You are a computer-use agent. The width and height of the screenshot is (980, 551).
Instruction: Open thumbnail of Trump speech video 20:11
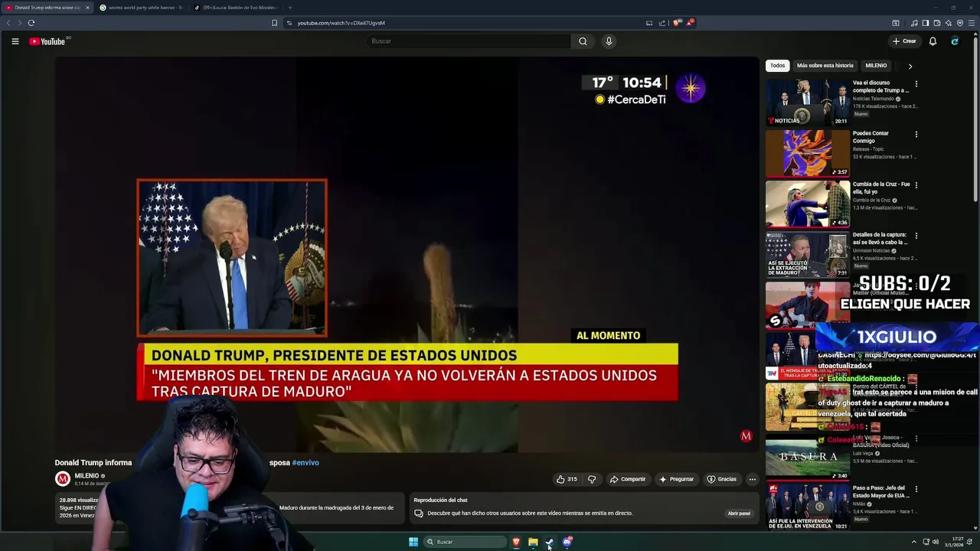pyautogui.click(x=808, y=102)
